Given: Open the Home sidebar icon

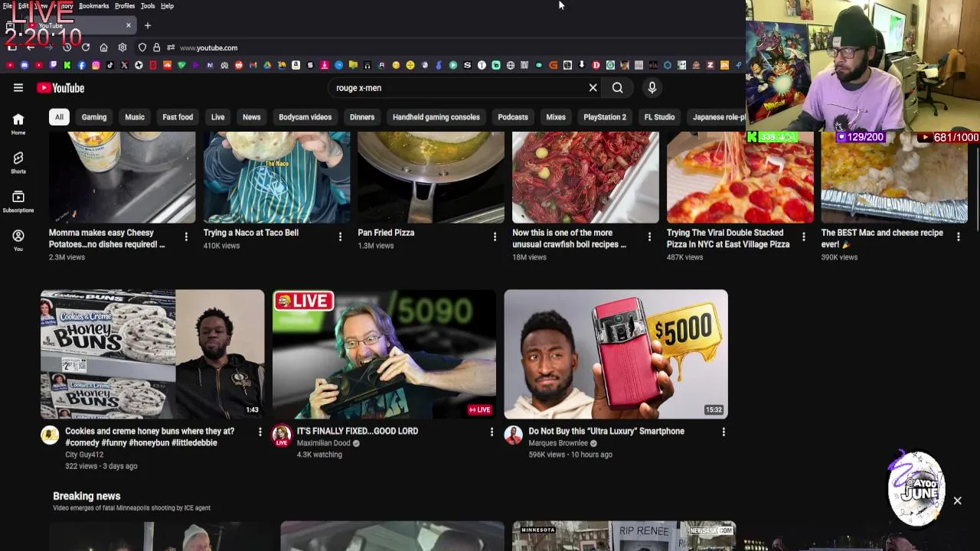Looking at the screenshot, I should [18, 123].
